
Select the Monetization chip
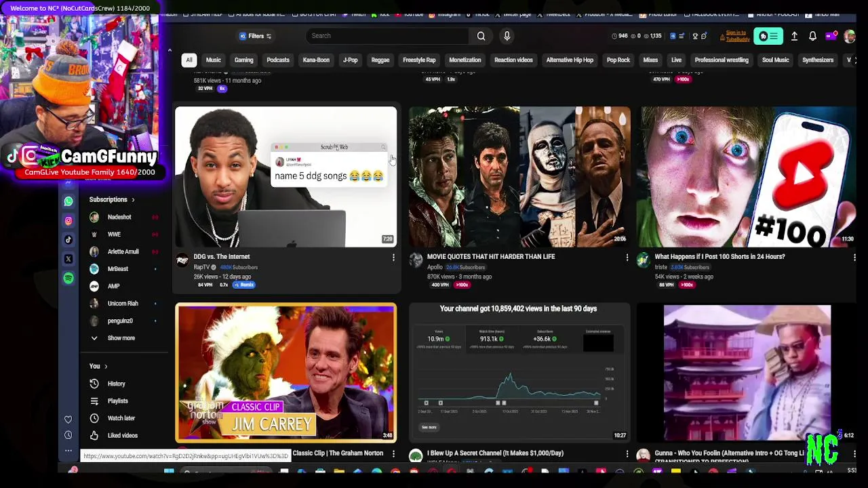465,60
